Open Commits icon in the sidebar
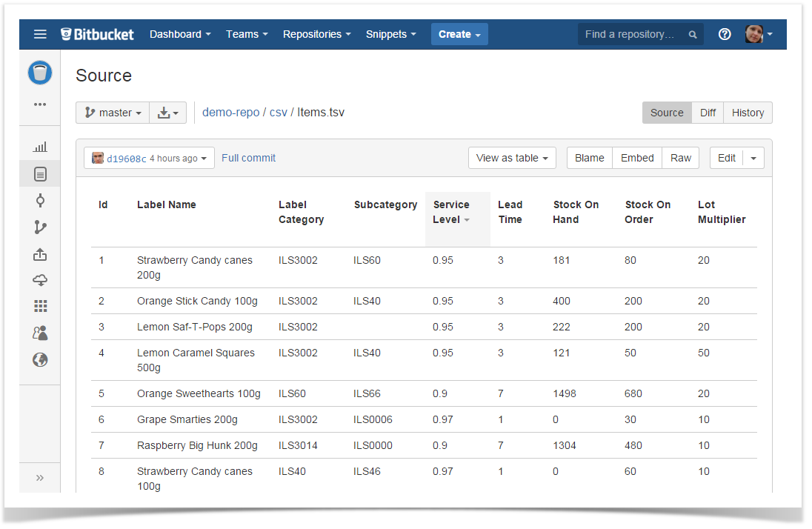Screen dimensions: 812x529 tap(40, 201)
